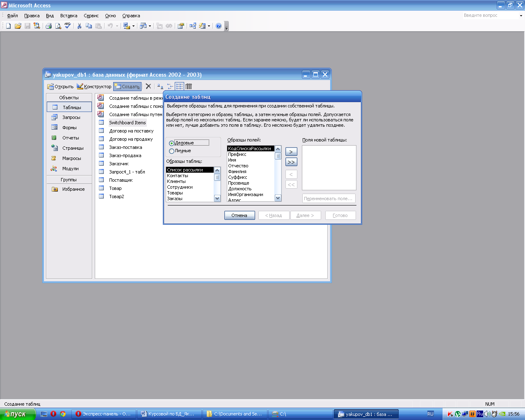Image resolution: width=525 pixels, height=420 pixels.
Task: Click the New Object toolbar icon
Action: tap(202, 26)
